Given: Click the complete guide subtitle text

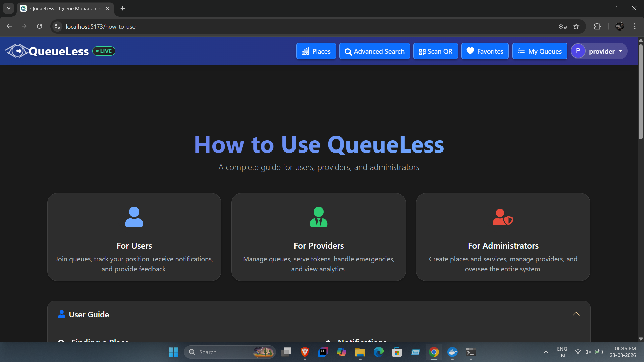Looking at the screenshot, I should coord(319,167).
